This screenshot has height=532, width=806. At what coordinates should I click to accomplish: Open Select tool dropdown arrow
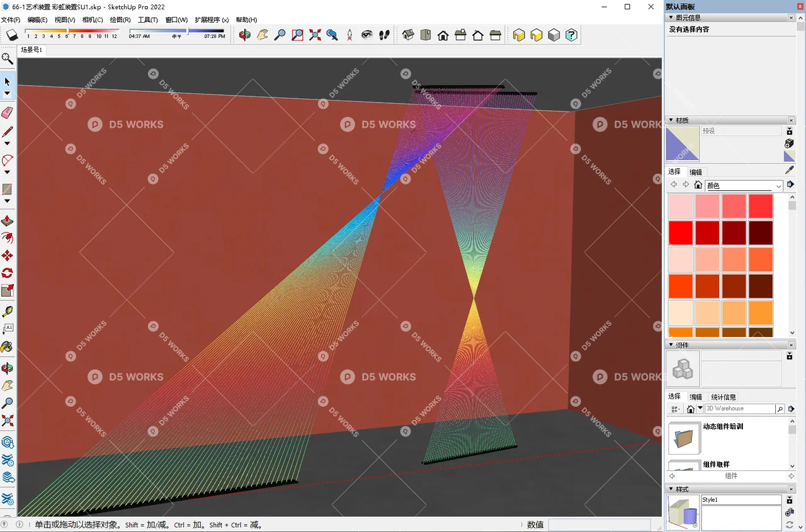click(x=8, y=94)
